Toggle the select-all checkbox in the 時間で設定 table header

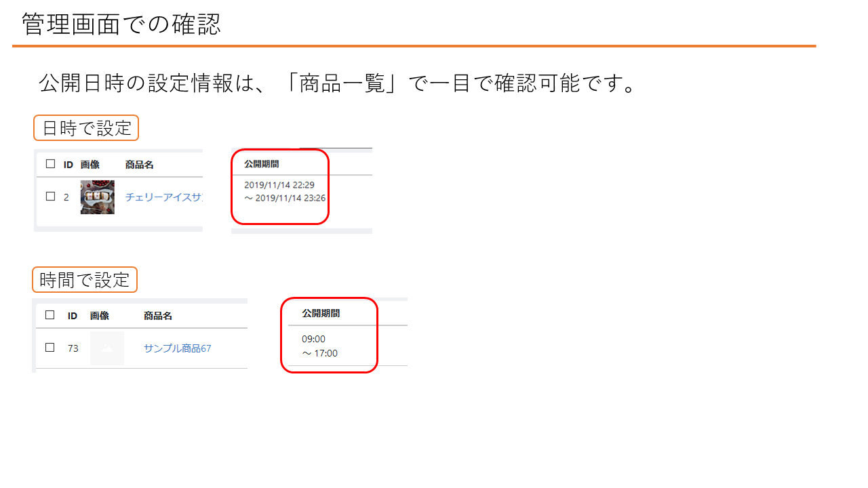click(x=50, y=315)
